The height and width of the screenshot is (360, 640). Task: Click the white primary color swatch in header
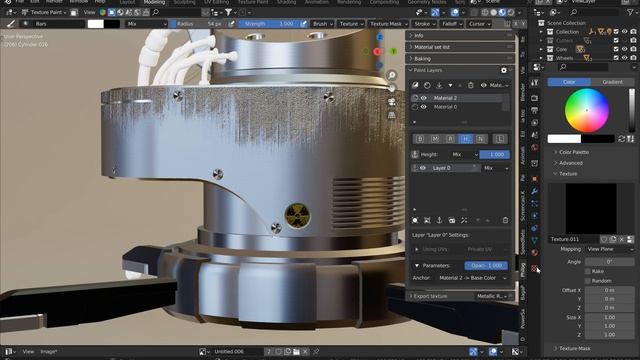pyautogui.click(x=96, y=24)
